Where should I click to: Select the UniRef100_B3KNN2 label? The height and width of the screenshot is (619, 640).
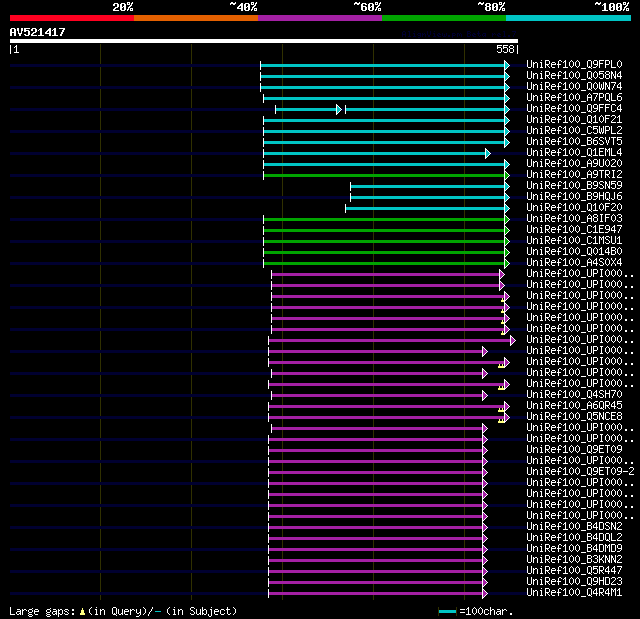point(574,560)
